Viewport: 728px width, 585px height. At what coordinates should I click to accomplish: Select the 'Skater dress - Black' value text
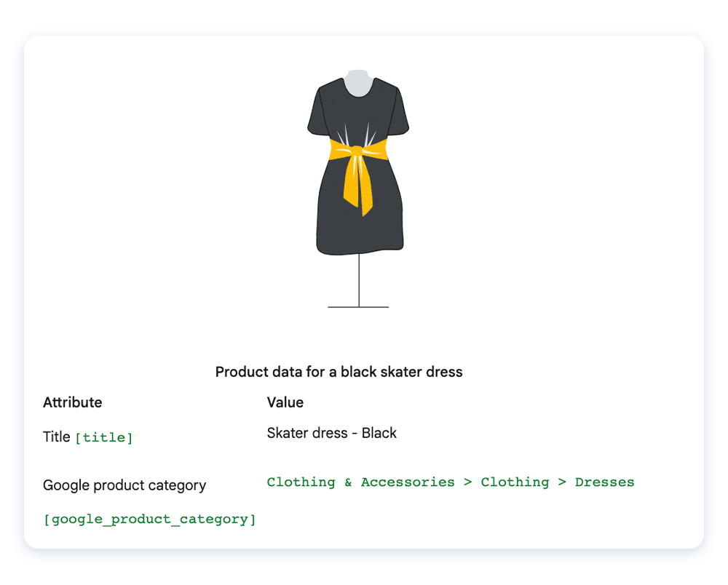(331, 432)
